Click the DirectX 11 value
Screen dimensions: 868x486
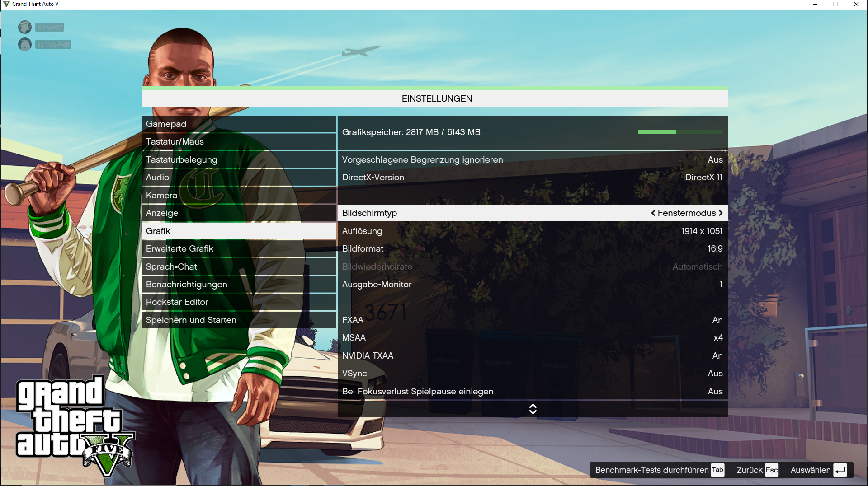click(x=703, y=178)
